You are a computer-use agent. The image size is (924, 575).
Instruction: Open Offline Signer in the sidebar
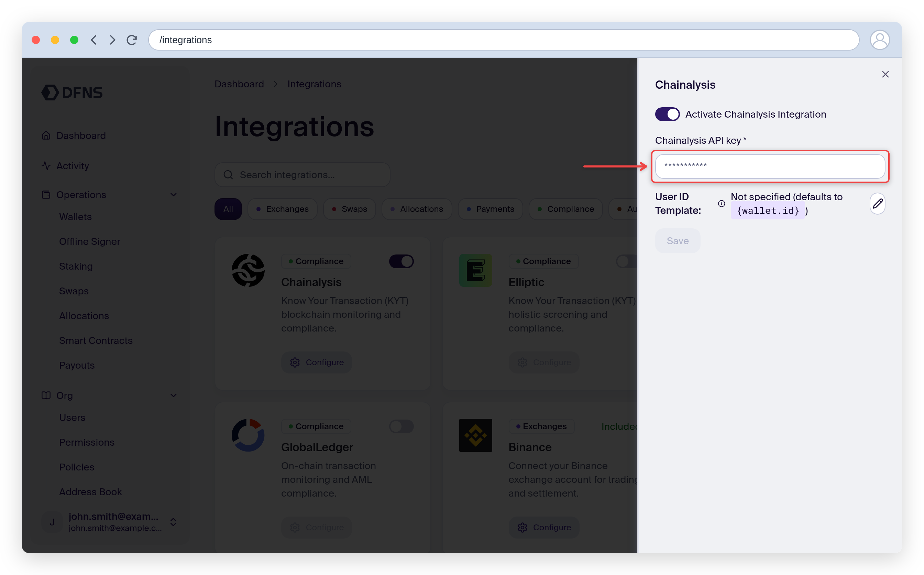[x=89, y=241]
